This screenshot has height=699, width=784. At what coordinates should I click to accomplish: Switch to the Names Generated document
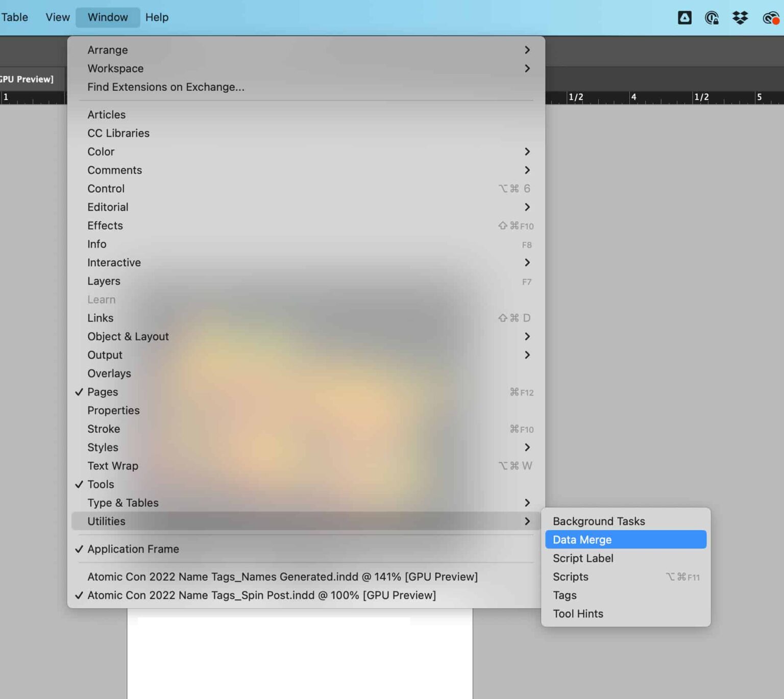pyautogui.click(x=283, y=577)
